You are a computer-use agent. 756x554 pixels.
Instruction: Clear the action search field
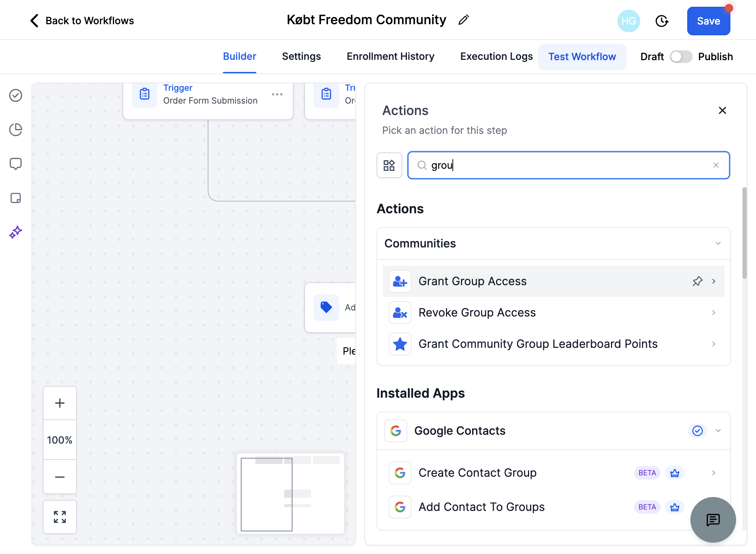pos(716,165)
